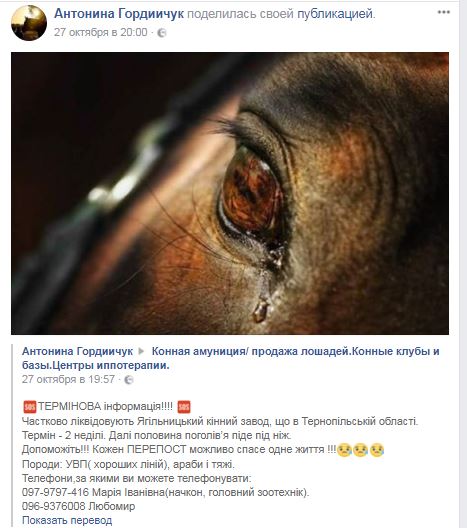Click the privacy globe icon near 20:00

pyautogui.click(x=162, y=33)
